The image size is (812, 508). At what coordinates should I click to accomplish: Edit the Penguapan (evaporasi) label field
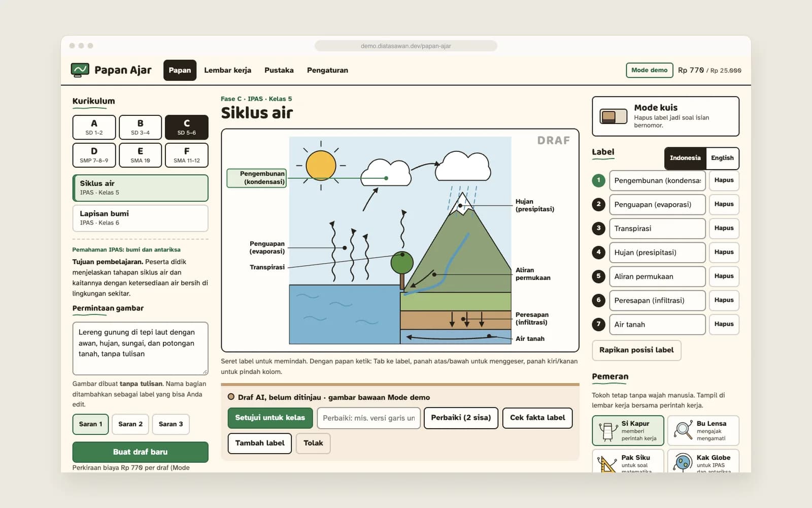(657, 204)
